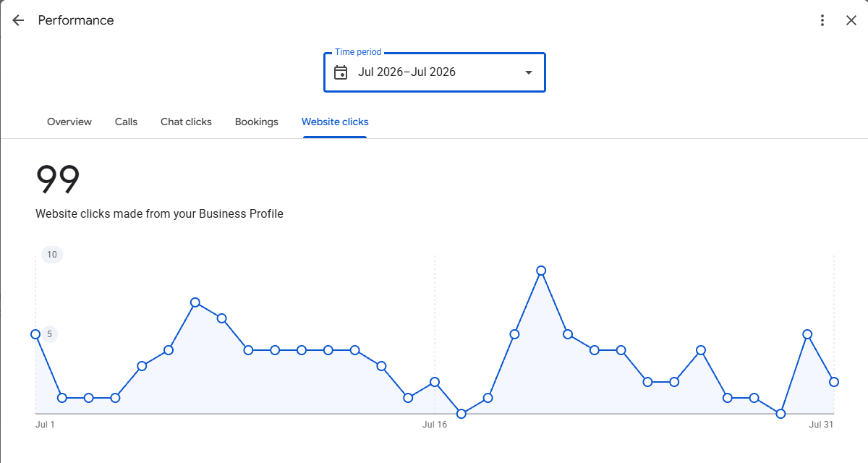Viewport: 868px width, 463px height.
Task: Click the data point on Jul 16
Action: click(435, 382)
